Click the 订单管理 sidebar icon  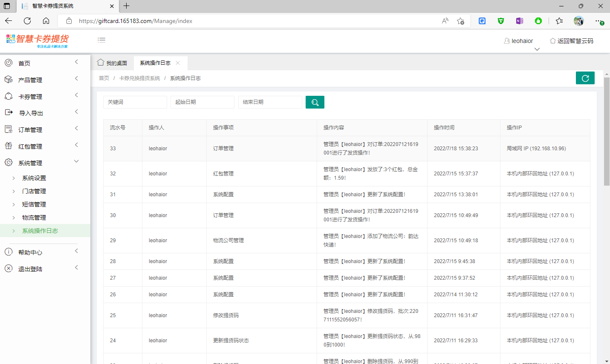(9, 129)
